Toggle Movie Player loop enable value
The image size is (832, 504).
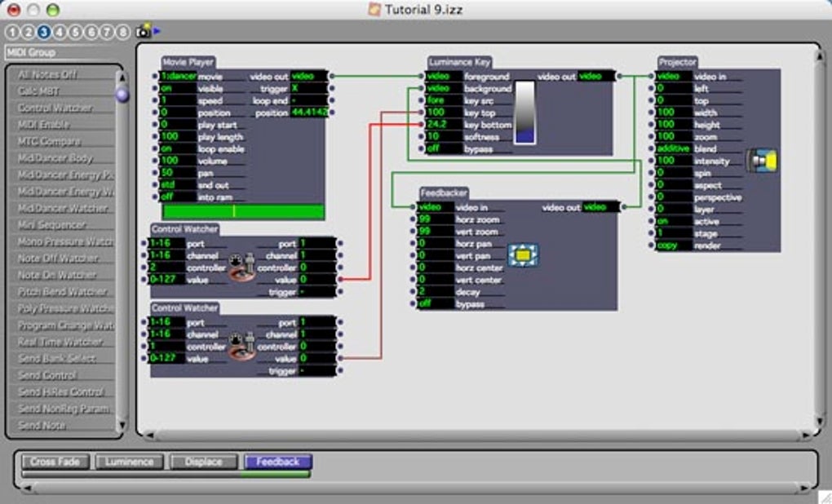[178, 149]
